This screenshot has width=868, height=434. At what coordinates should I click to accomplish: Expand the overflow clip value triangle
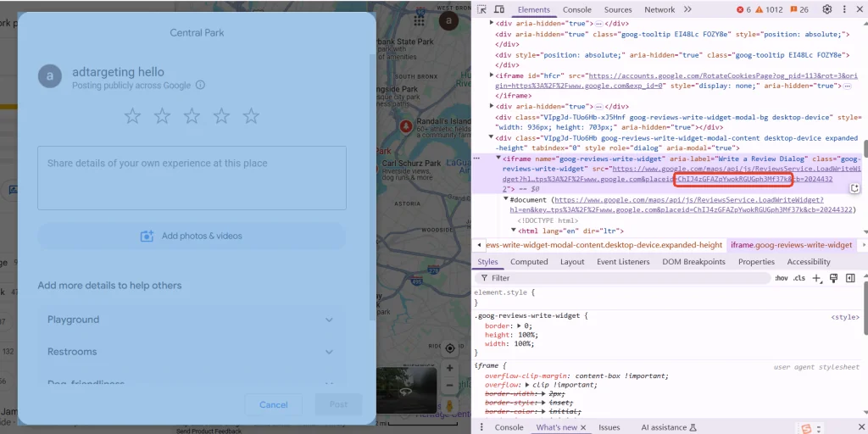click(x=528, y=385)
